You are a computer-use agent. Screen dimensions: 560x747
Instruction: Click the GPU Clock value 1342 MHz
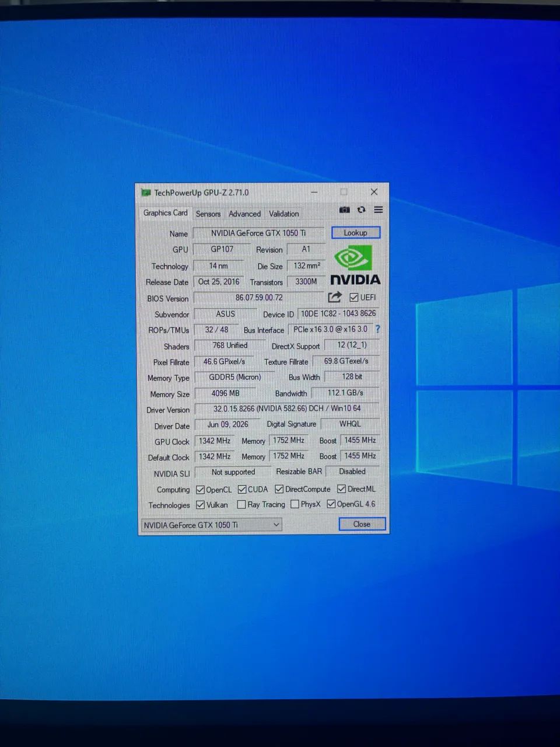click(x=214, y=441)
